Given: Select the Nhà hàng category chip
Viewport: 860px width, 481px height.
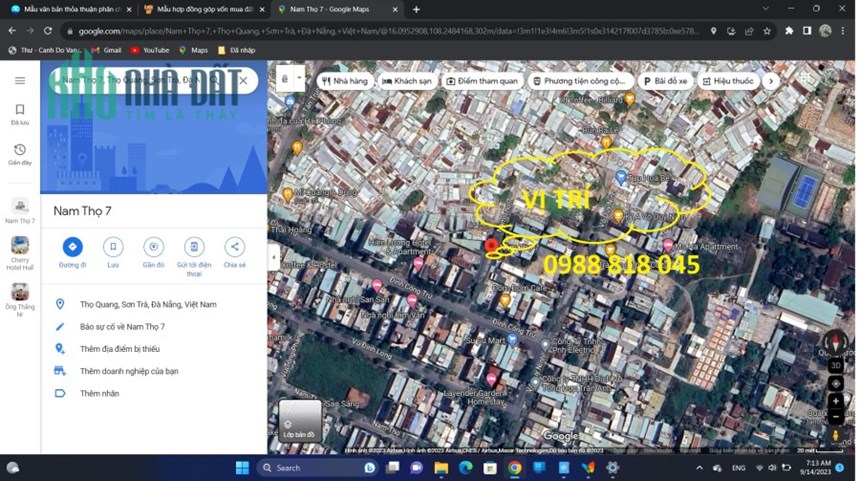Looking at the screenshot, I should [344, 81].
